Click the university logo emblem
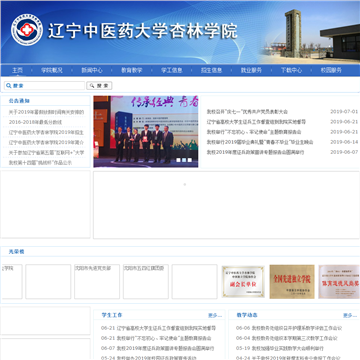360x360 pixels. click(x=27, y=30)
